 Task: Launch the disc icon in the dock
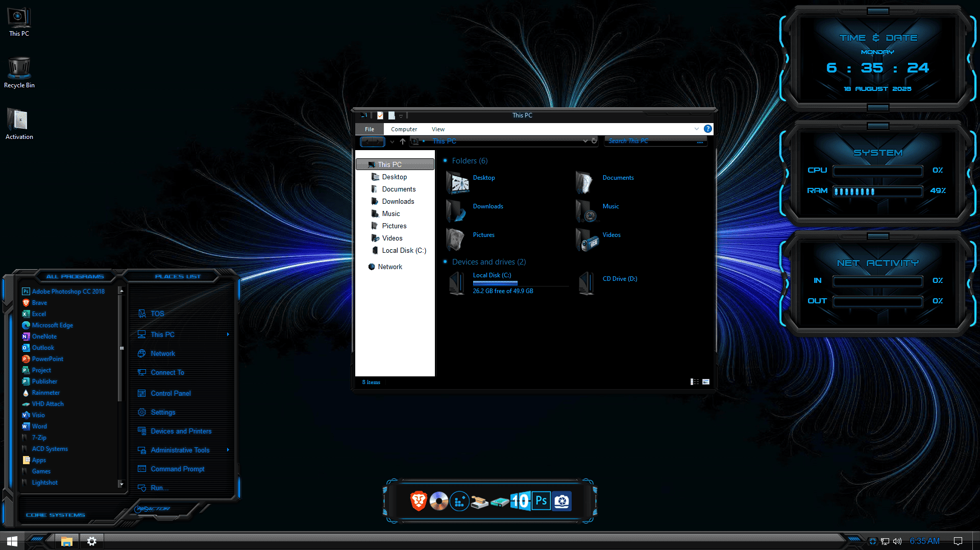point(439,501)
